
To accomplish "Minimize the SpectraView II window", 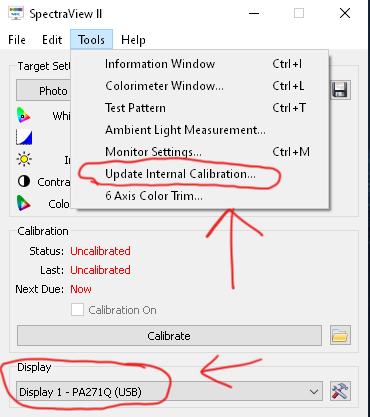I will [x=254, y=13].
